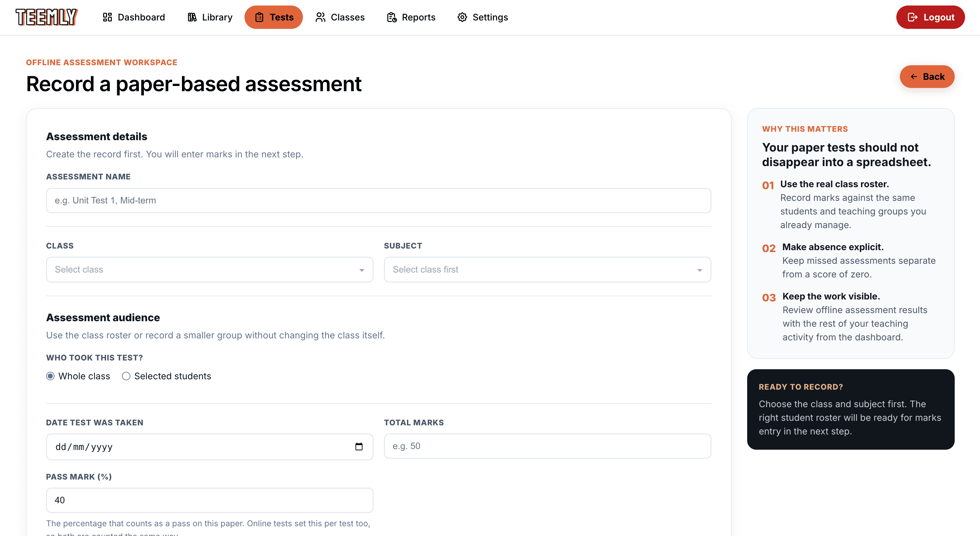Click the Back button

tap(927, 77)
